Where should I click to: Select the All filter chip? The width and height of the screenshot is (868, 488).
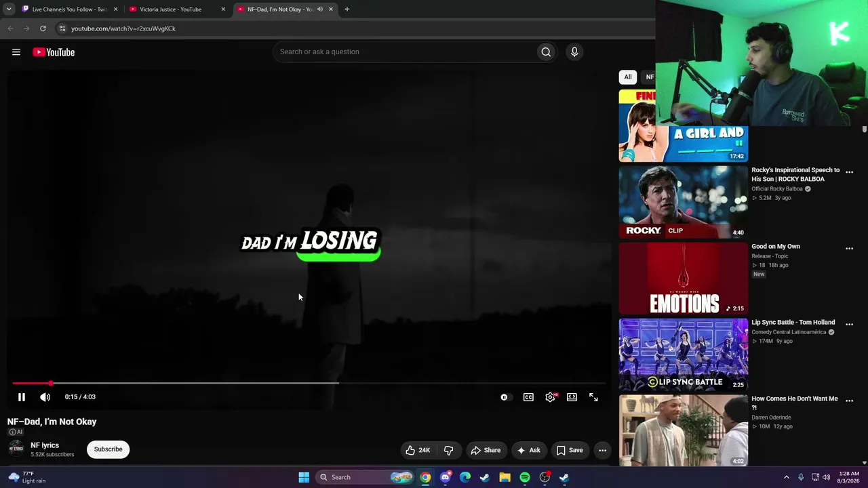click(628, 77)
